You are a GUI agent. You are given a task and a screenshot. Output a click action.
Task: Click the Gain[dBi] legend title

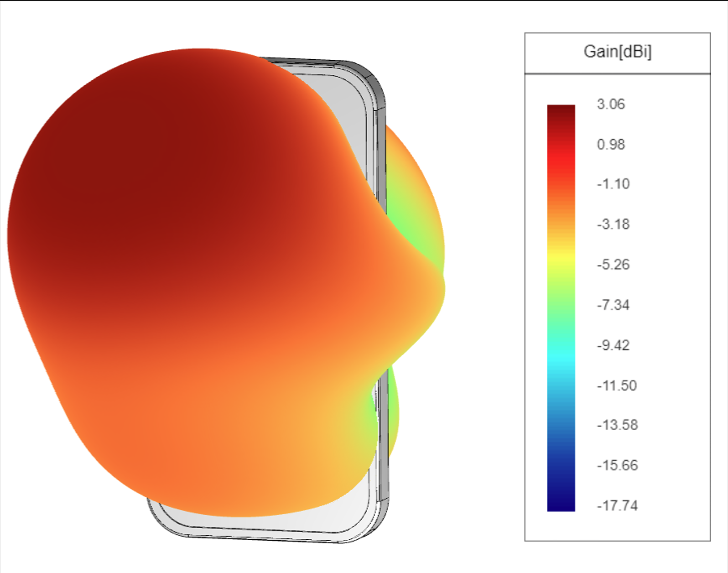(x=617, y=52)
